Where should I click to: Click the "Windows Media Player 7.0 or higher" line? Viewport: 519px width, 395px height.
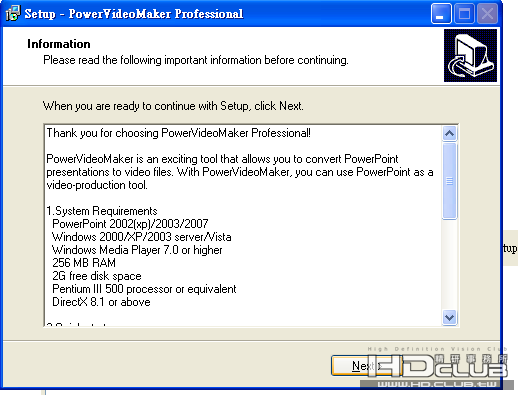[137, 250]
